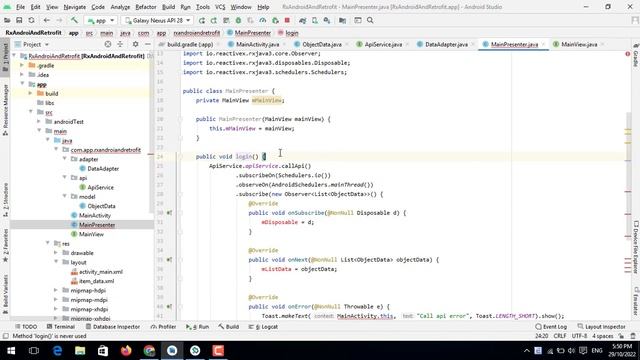Open the SDK Manager icon
Image resolution: width=640 pixels, height=360 pixels.
coord(327,20)
